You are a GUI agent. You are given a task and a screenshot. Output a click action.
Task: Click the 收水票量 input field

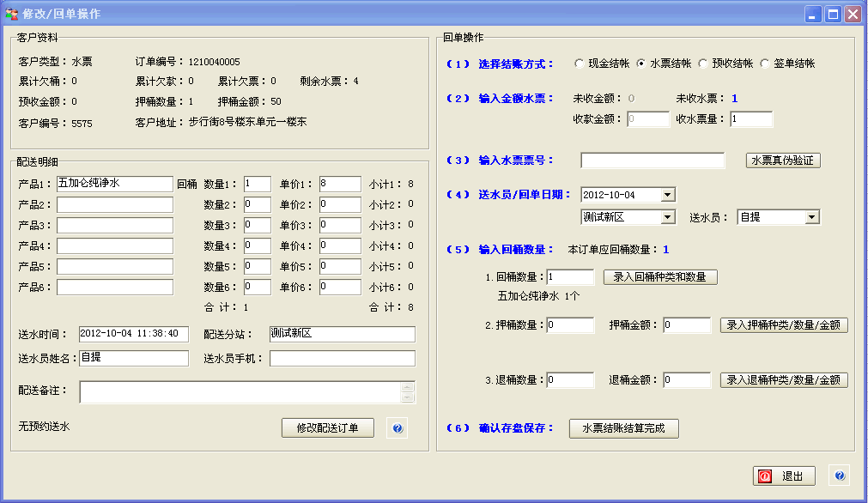tap(751, 119)
